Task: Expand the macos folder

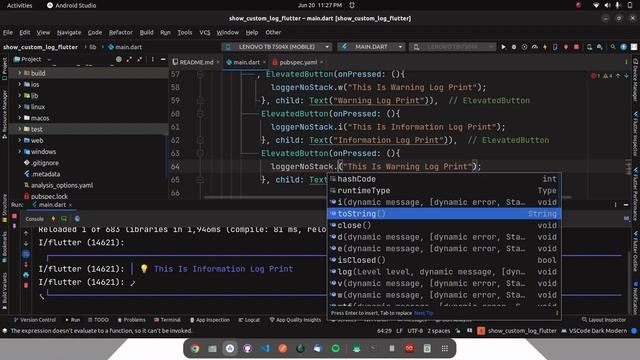Action: point(19,118)
